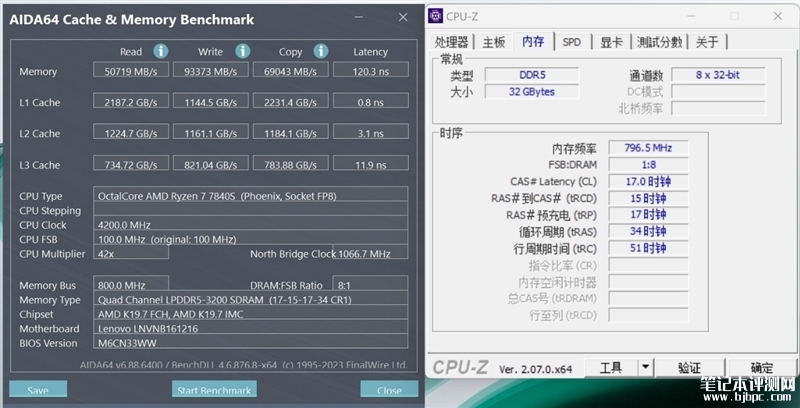
Task: Click Chipset value AMD K19.7 FCH
Action: 251,312
